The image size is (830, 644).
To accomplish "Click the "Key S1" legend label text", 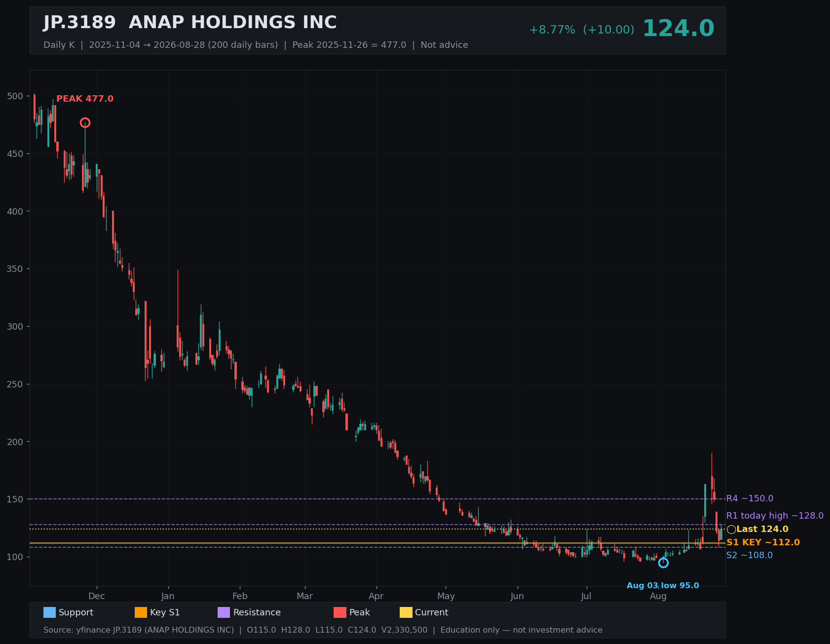I will click(x=165, y=612).
